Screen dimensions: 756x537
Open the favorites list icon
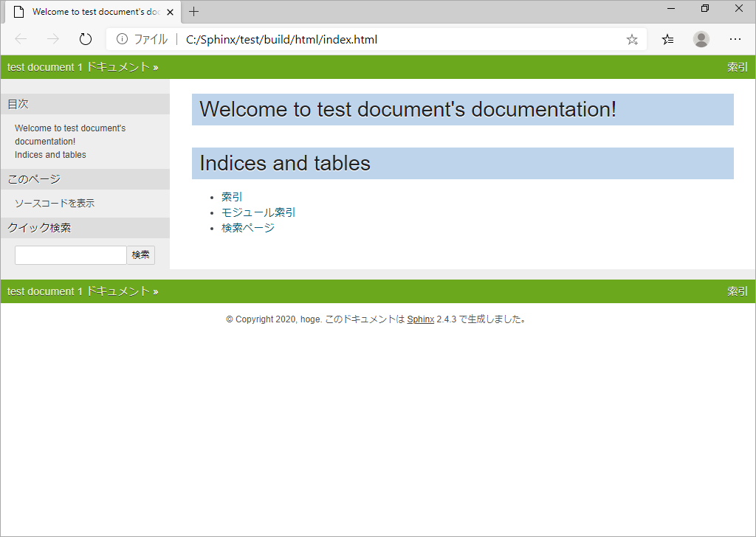(x=667, y=40)
